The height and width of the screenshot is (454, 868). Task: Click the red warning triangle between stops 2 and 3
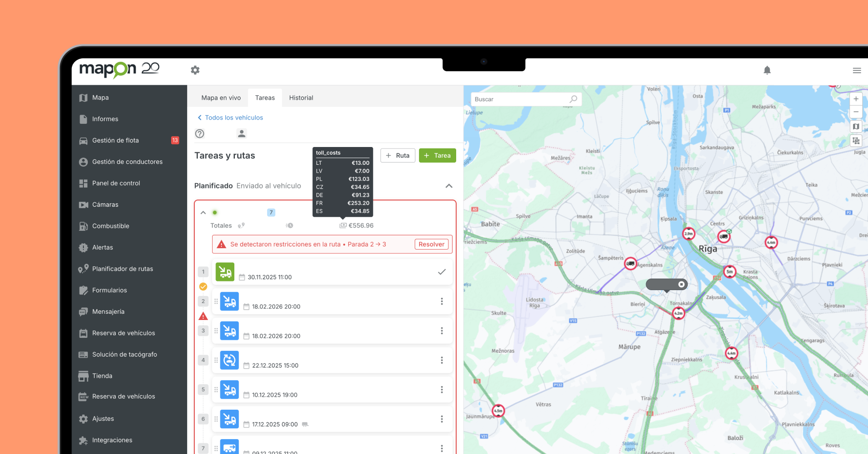point(203,316)
